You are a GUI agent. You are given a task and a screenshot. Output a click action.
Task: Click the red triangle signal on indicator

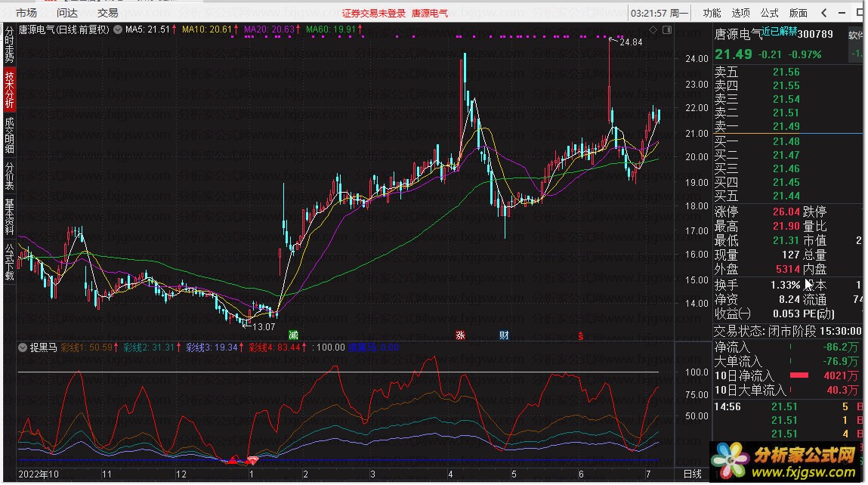point(232,460)
